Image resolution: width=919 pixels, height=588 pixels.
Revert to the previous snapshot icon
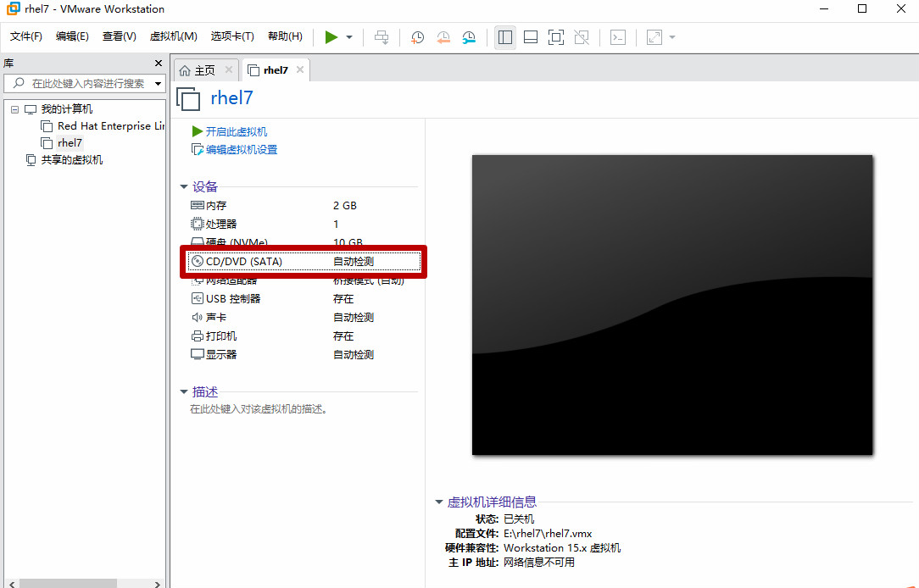443,37
